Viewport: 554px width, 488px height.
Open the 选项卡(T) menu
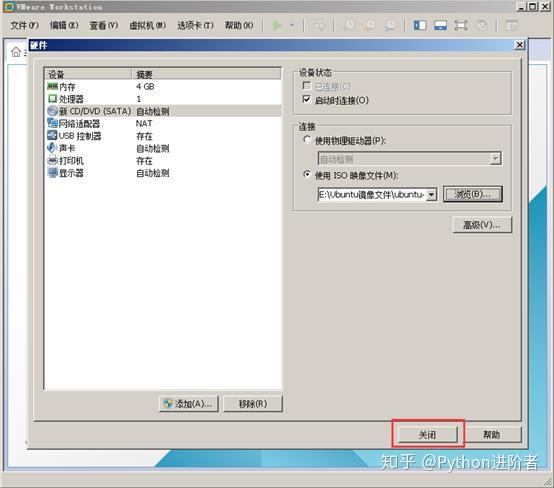pos(195,25)
